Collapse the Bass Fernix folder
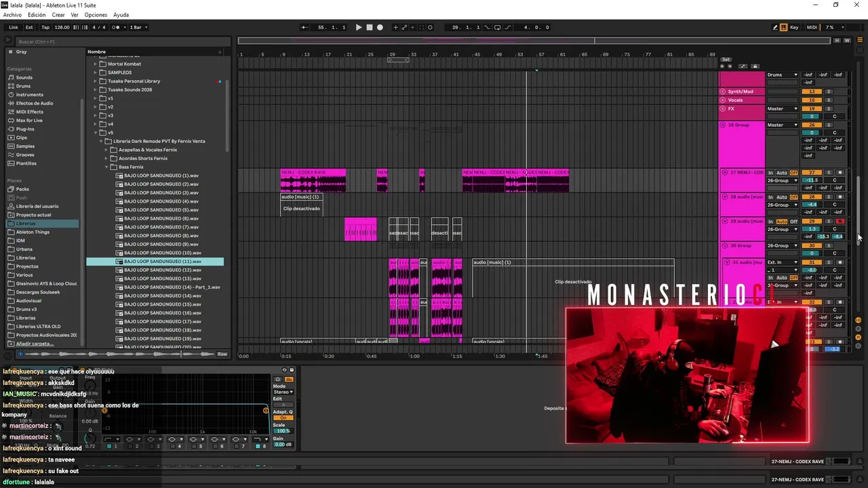 [106, 167]
